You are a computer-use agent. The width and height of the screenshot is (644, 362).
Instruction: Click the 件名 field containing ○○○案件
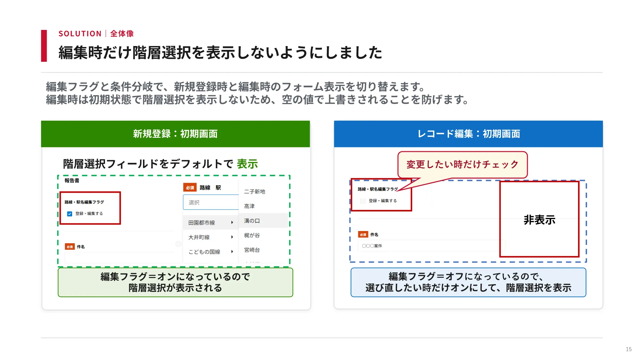(431, 246)
